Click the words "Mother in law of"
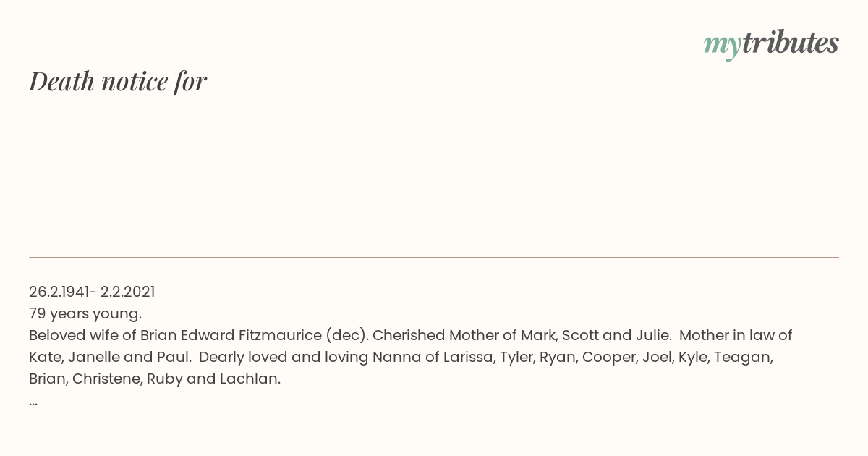Image resolution: width=868 pixels, height=456 pixels. tap(736, 335)
